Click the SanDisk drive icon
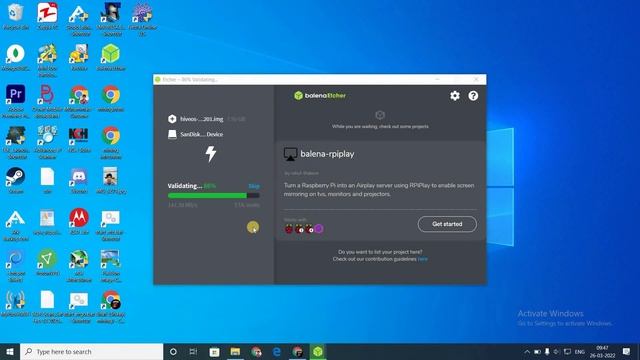The width and height of the screenshot is (640, 360). pos(172,134)
